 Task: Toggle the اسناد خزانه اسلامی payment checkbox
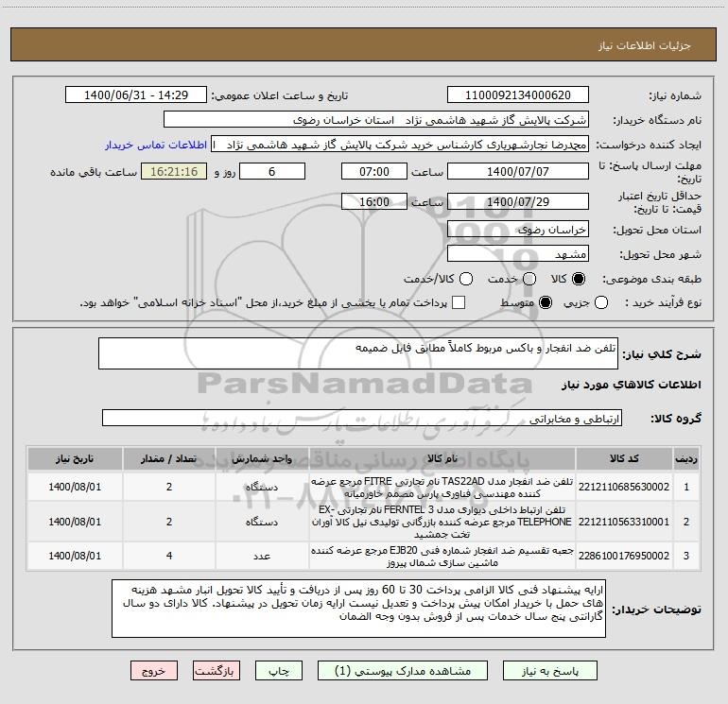pyautogui.click(x=459, y=302)
